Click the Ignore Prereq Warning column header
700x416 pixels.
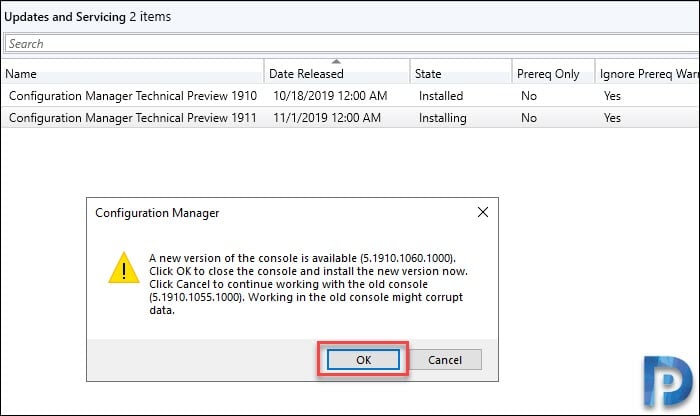648,74
